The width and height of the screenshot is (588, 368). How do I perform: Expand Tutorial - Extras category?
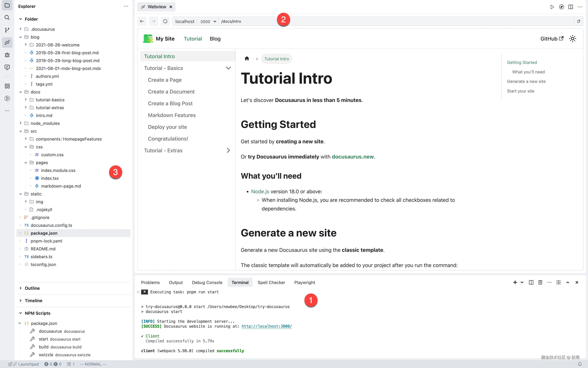(x=228, y=150)
